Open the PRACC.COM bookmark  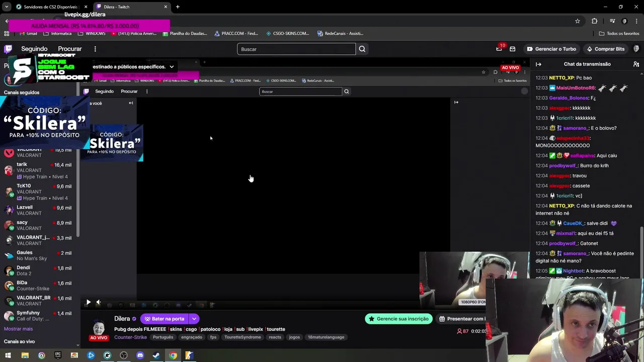[236, 33]
